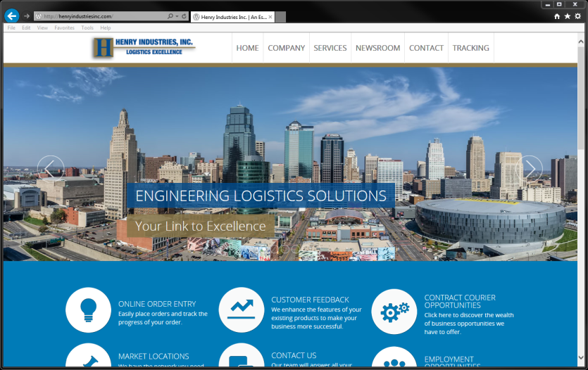
Task: Click the gears Contract Courier Opportunities icon
Action: [x=394, y=312]
